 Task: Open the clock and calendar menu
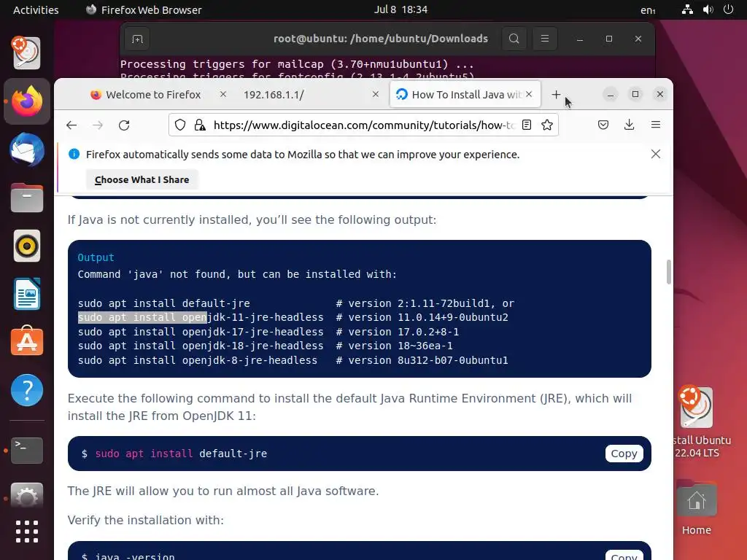tap(400, 9)
